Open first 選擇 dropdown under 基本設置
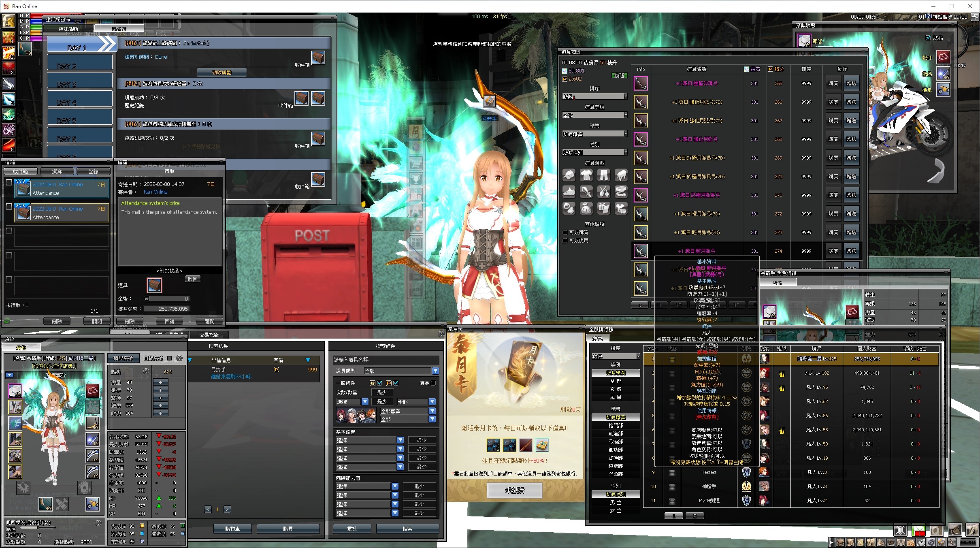The image size is (980, 548). click(369, 440)
